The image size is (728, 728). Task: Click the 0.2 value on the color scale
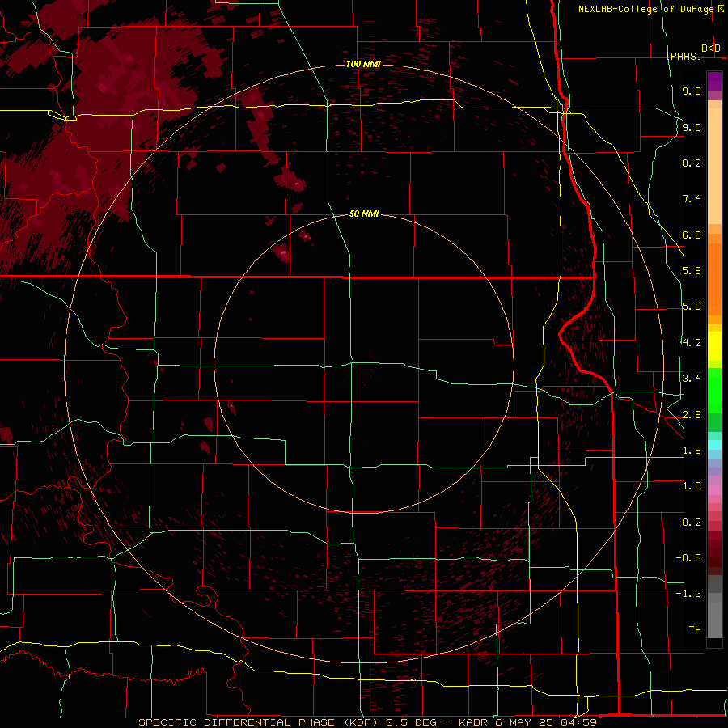tap(692, 523)
